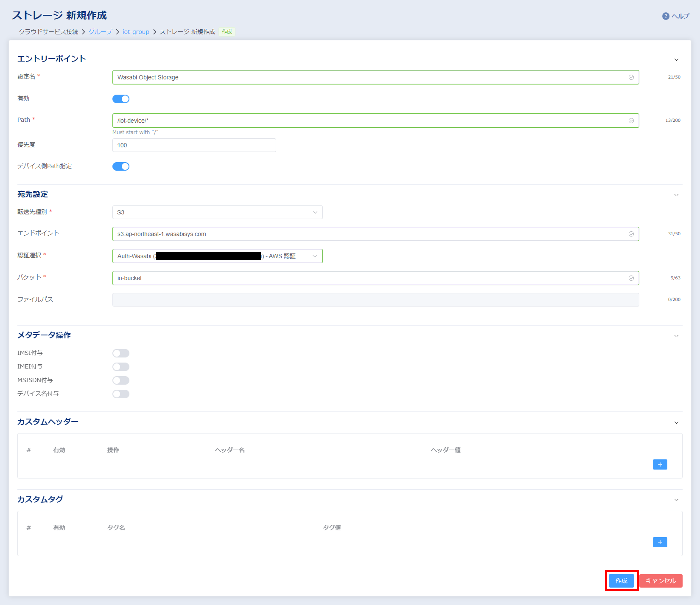The image size is (700, 605).
Task: Open the 認証選択 Auth-Wasabi dropdown
Action: point(217,256)
